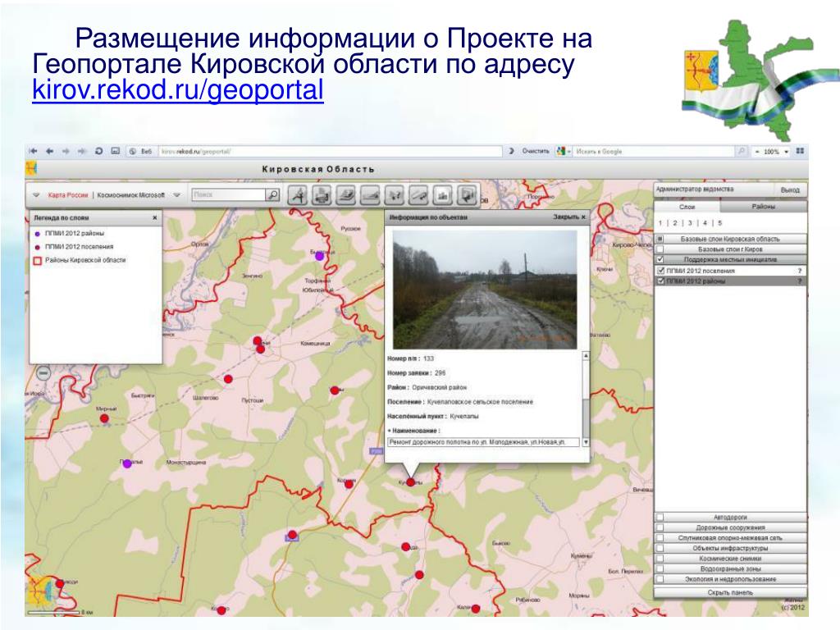The height and width of the screenshot is (630, 840).
Task: Click the info popup scrollbar up arrow
Action: coord(586,356)
